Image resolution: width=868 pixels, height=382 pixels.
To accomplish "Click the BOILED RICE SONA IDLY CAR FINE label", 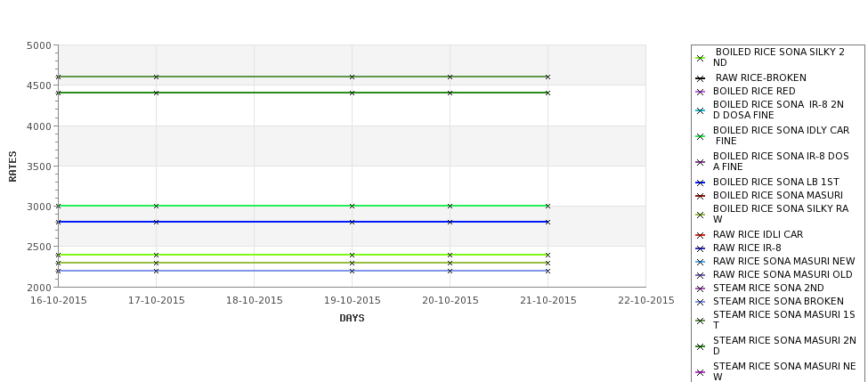I will click(781, 135).
